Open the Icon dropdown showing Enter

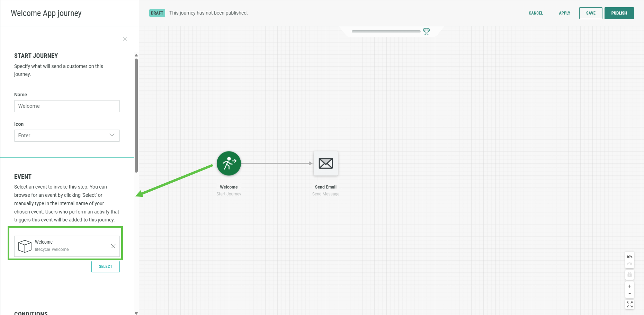point(67,135)
